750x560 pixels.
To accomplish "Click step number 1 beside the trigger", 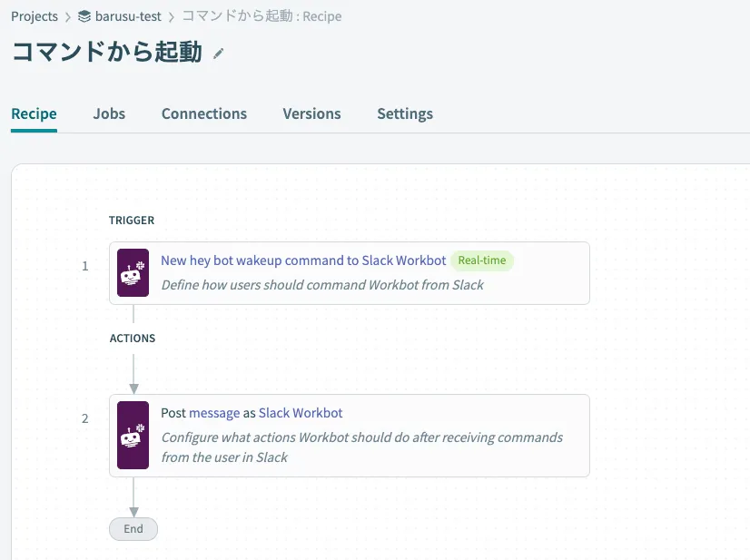I will pos(85,266).
